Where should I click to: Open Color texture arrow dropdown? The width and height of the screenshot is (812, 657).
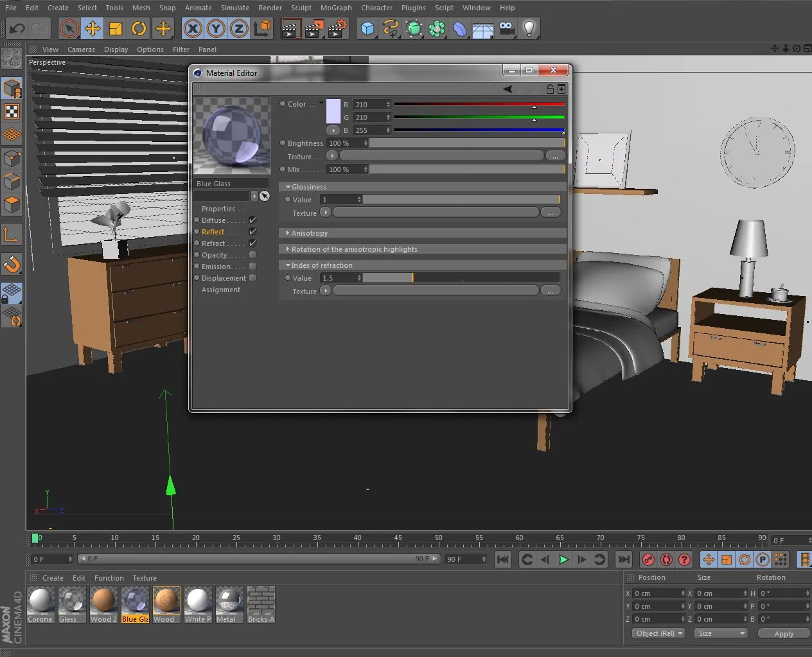[x=331, y=155]
